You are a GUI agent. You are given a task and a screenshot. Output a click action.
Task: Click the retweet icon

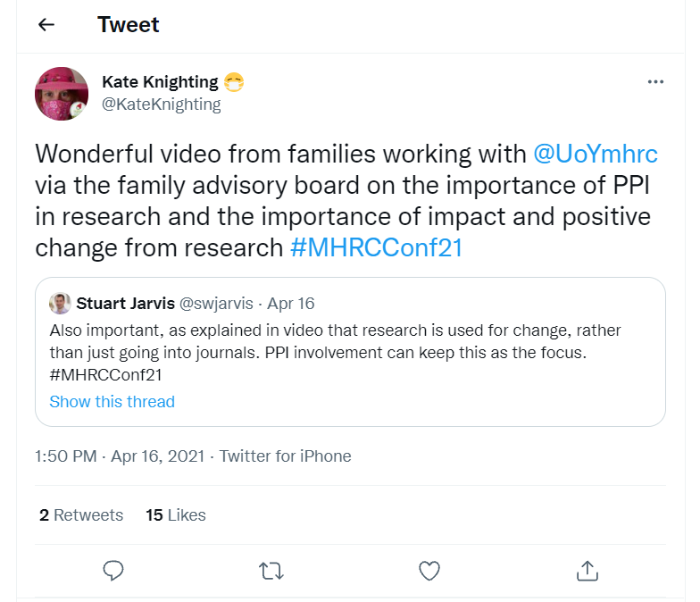[x=271, y=570]
